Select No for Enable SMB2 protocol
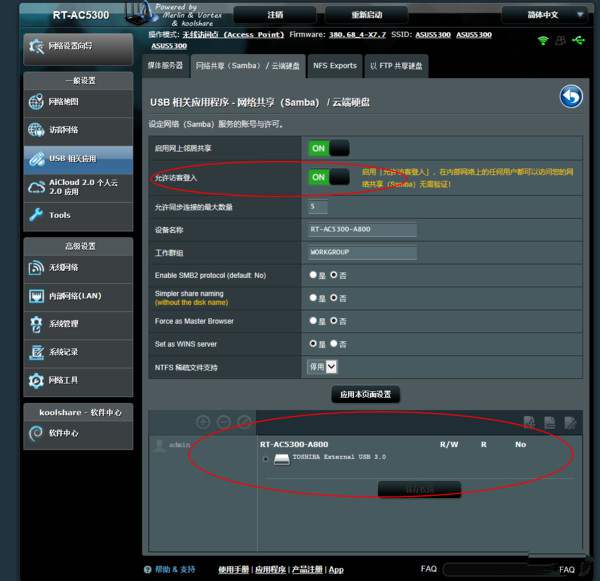 tap(334, 275)
